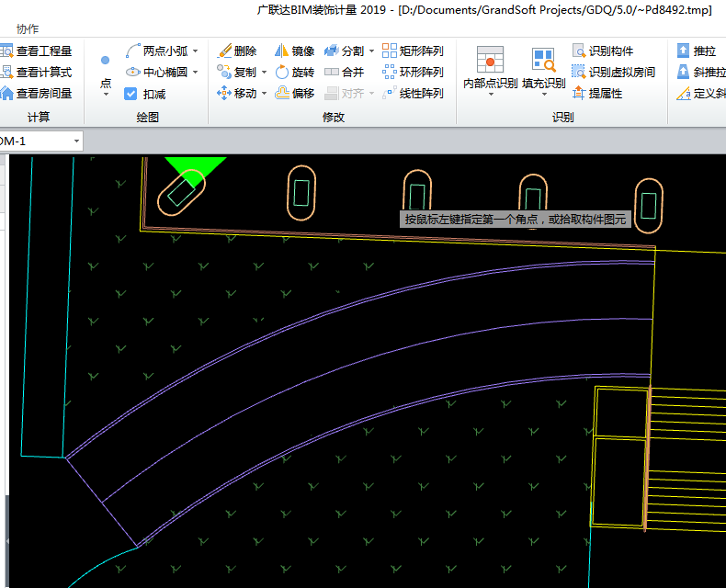Click the 查看计算式 icon
The width and height of the screenshot is (726, 588).
click(x=6, y=72)
